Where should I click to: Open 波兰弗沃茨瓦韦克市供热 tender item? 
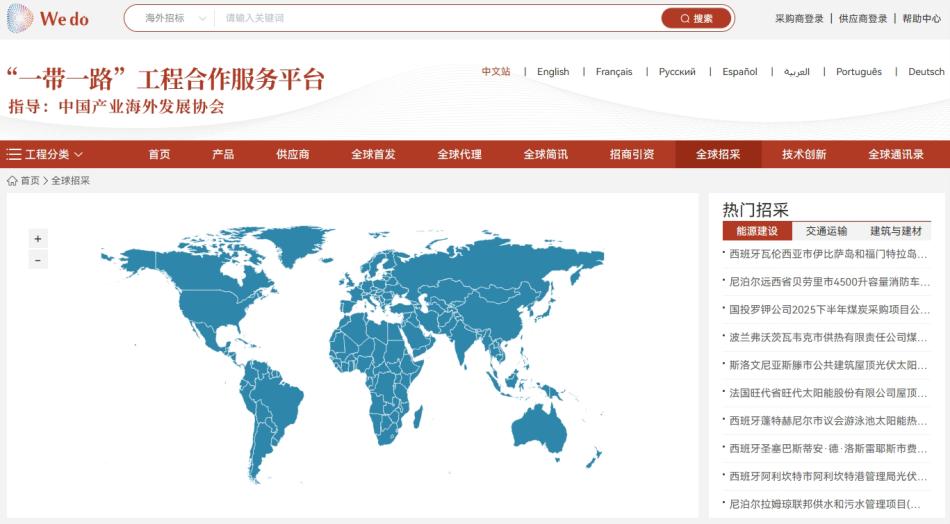tap(826, 337)
